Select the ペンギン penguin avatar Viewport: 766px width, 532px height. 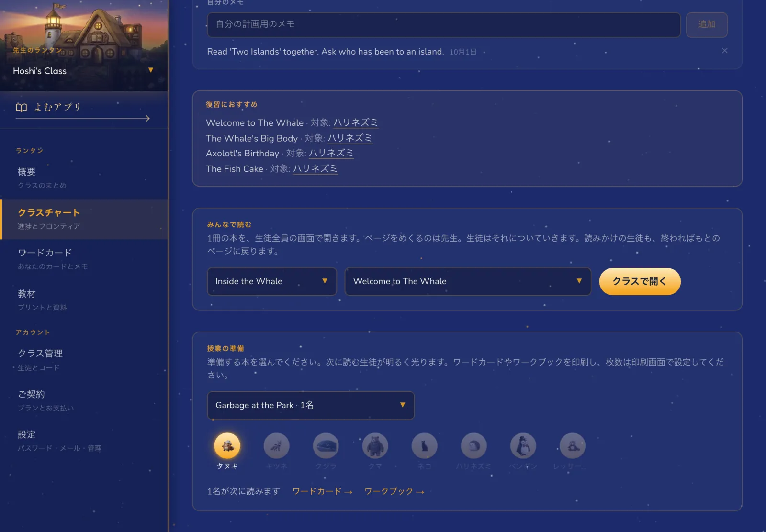523,446
